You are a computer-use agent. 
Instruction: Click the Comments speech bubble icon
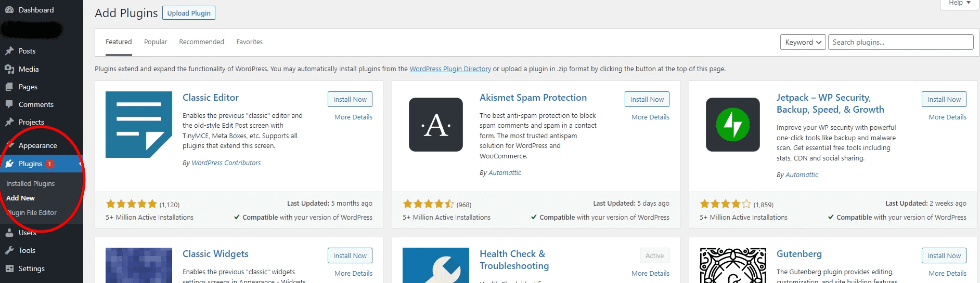[x=9, y=104]
